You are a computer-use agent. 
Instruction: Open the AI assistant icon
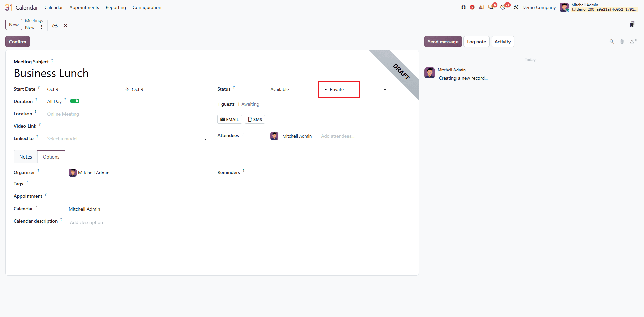point(481,7)
